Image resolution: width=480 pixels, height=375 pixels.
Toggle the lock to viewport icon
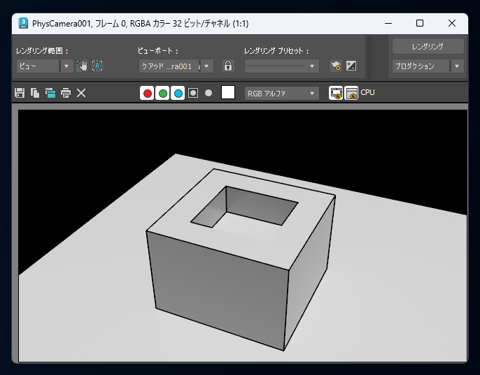pos(228,66)
